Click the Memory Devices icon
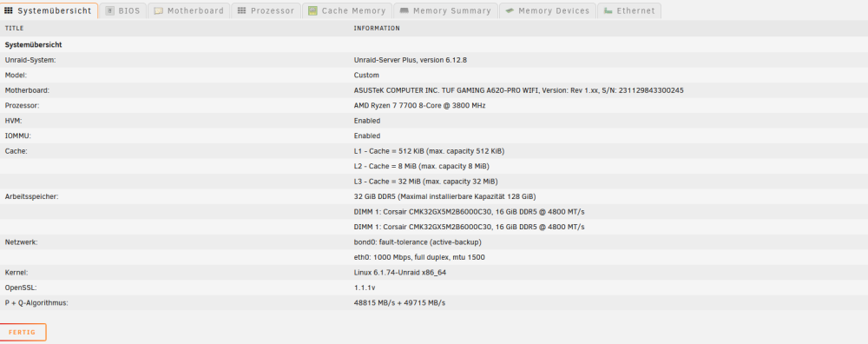868x344 pixels. click(x=510, y=10)
